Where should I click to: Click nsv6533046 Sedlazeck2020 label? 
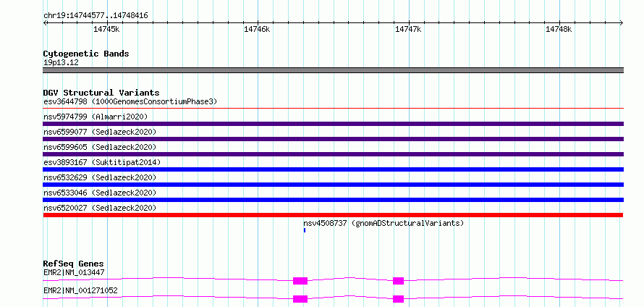click(x=100, y=193)
